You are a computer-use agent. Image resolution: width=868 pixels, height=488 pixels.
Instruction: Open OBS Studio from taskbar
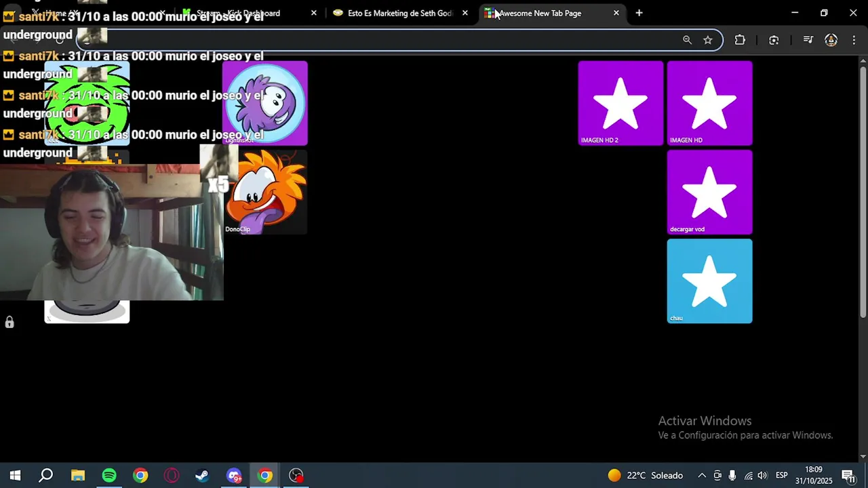click(x=296, y=475)
